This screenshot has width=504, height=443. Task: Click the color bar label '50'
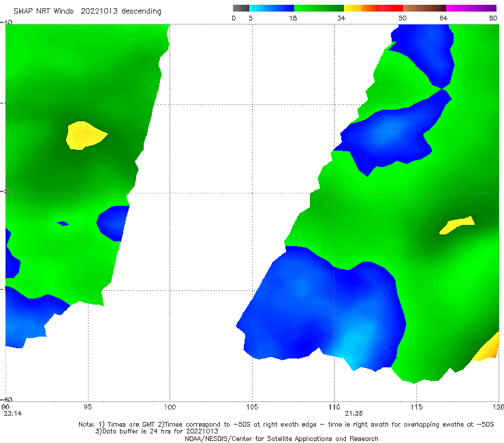point(403,18)
